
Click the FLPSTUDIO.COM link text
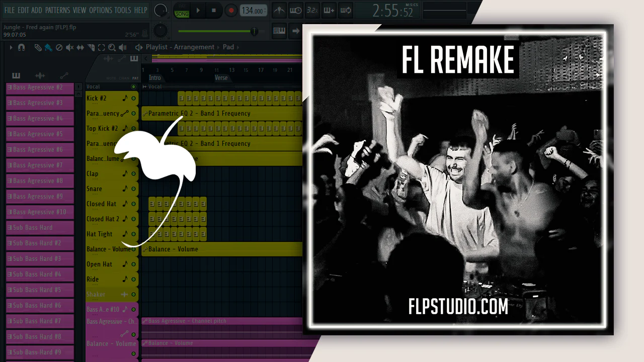click(x=458, y=306)
